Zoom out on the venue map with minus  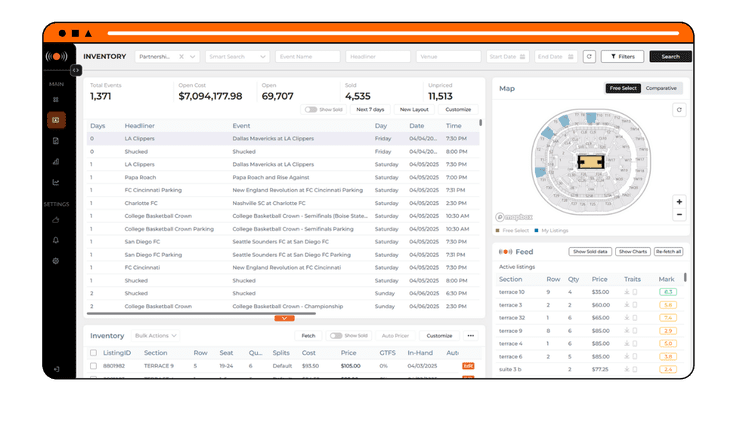[x=679, y=214]
